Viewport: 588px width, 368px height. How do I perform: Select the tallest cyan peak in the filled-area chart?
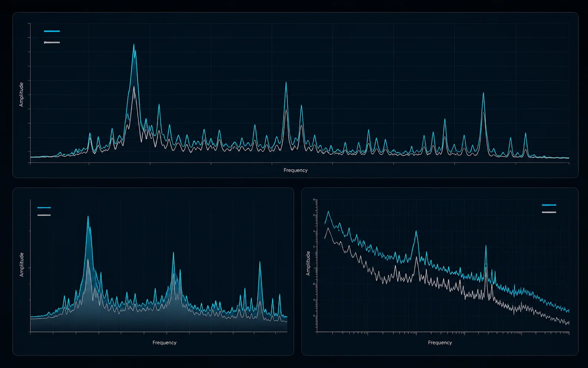[x=88, y=217]
